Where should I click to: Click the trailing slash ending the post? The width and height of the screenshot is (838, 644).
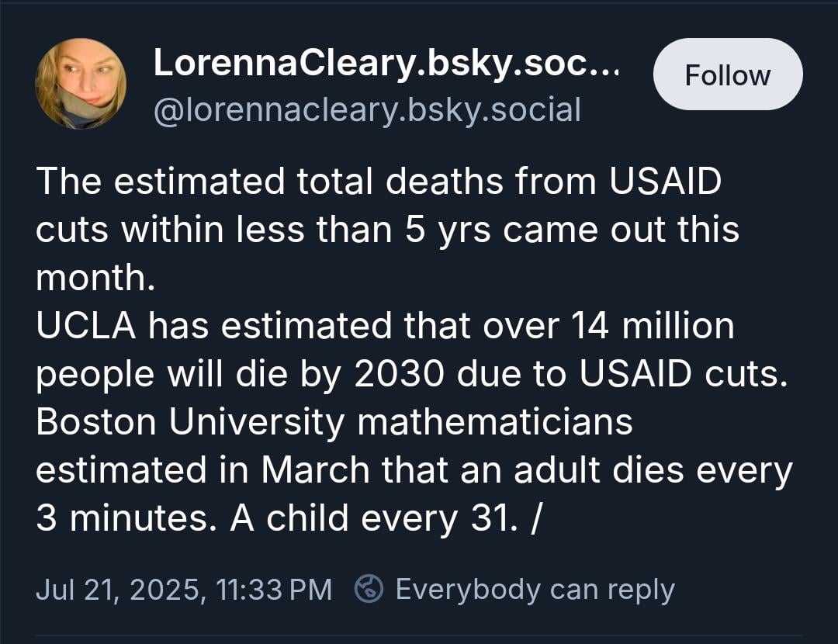pyautogui.click(x=534, y=518)
